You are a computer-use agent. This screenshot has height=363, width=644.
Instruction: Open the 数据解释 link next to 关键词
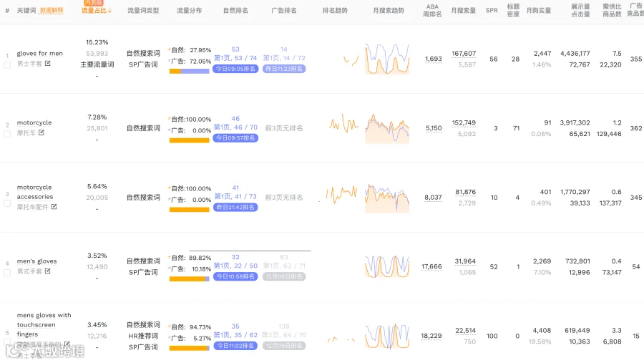52,10
